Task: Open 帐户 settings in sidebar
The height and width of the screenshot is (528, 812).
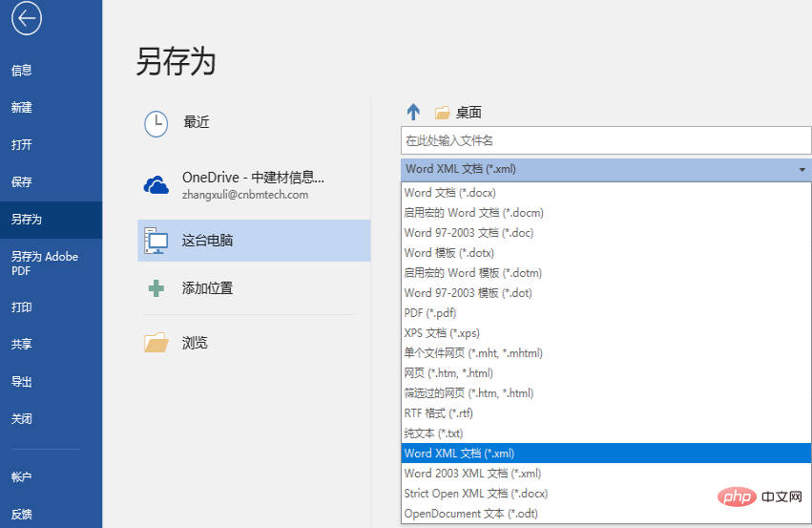Action: [x=22, y=476]
